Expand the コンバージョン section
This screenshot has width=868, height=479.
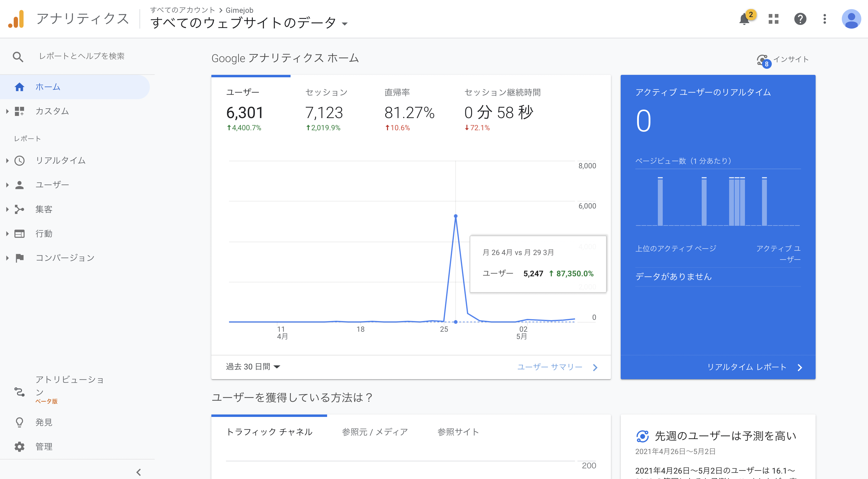tap(65, 258)
